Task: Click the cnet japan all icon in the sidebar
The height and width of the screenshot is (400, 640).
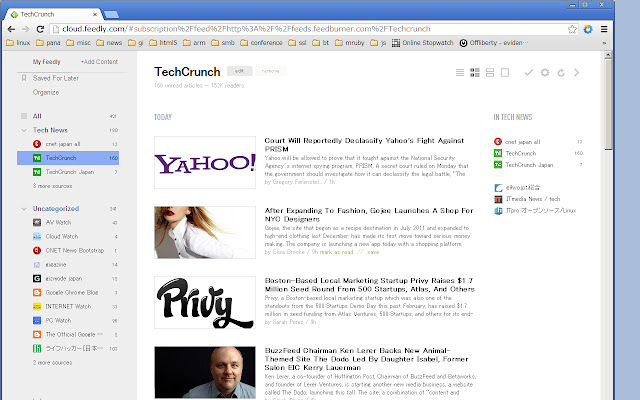Action: pos(37,144)
